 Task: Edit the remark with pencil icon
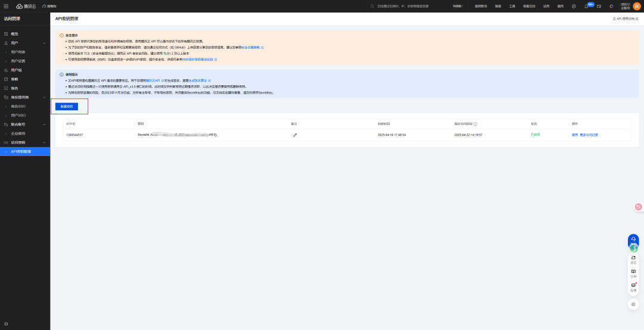click(295, 135)
